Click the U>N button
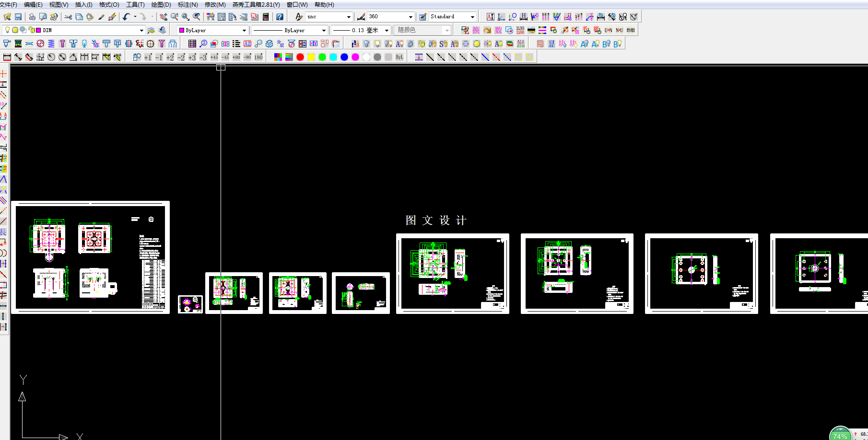868x440 pixels. point(608,30)
